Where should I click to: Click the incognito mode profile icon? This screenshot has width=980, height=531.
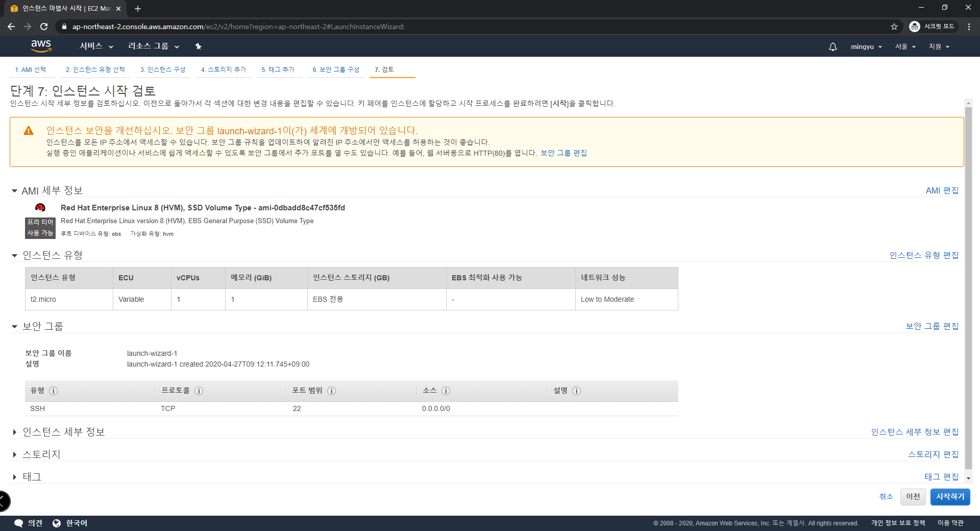click(x=915, y=27)
